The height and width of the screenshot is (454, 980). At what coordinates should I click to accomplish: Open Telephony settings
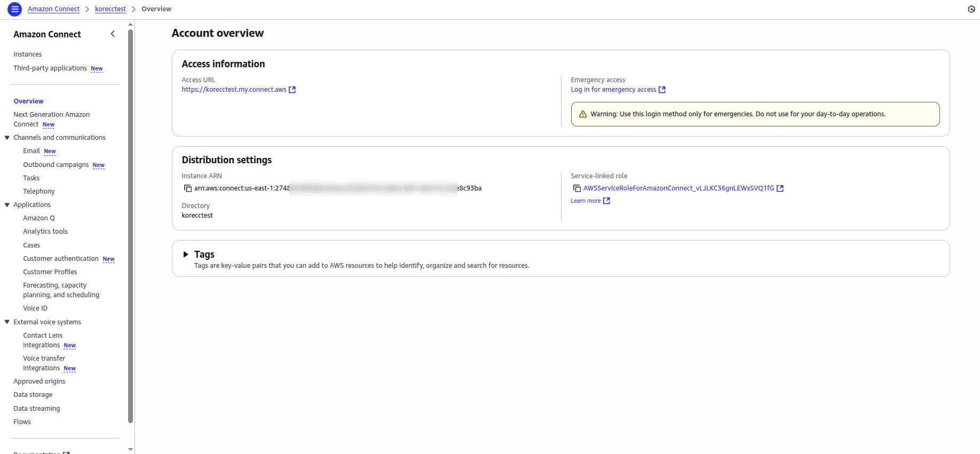point(39,192)
